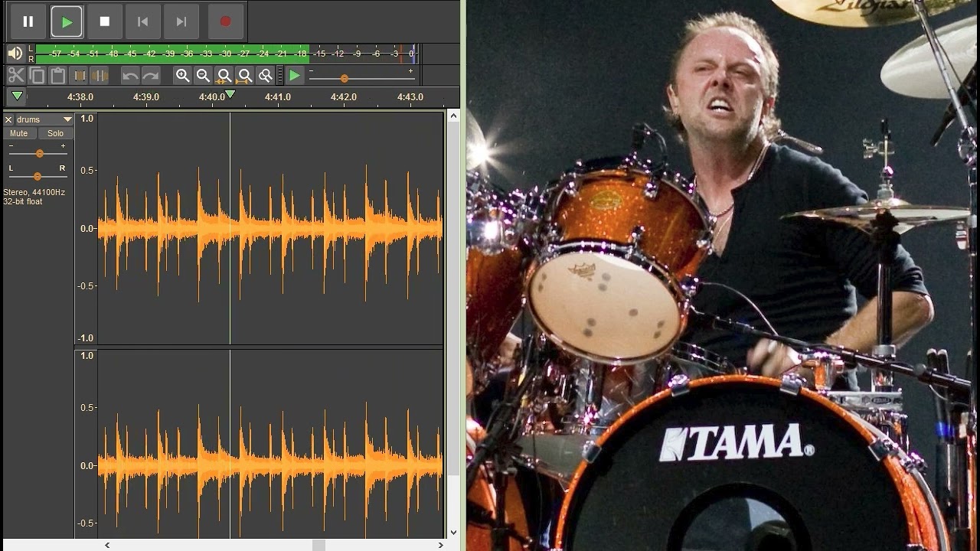This screenshot has height=551, width=980.
Task: Click the vertical scrollbar up arrow
Action: tap(453, 116)
